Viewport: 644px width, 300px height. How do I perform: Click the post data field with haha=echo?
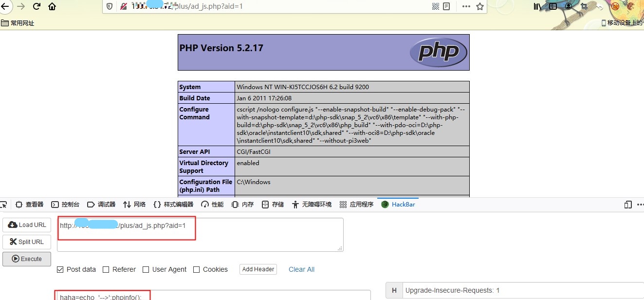[x=214, y=295]
